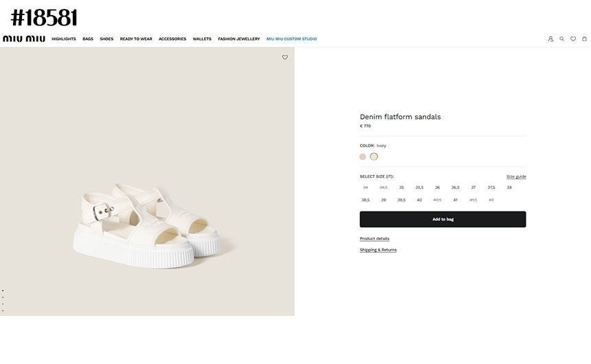This screenshot has width=591, height=364.
Task: Add sandals to wishlist via heart on image
Action: pos(285,58)
